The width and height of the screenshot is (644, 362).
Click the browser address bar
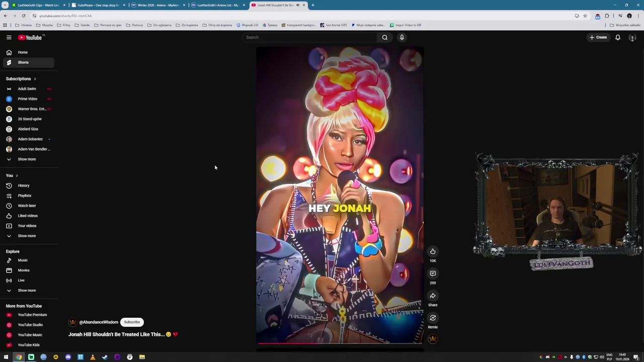(302, 16)
